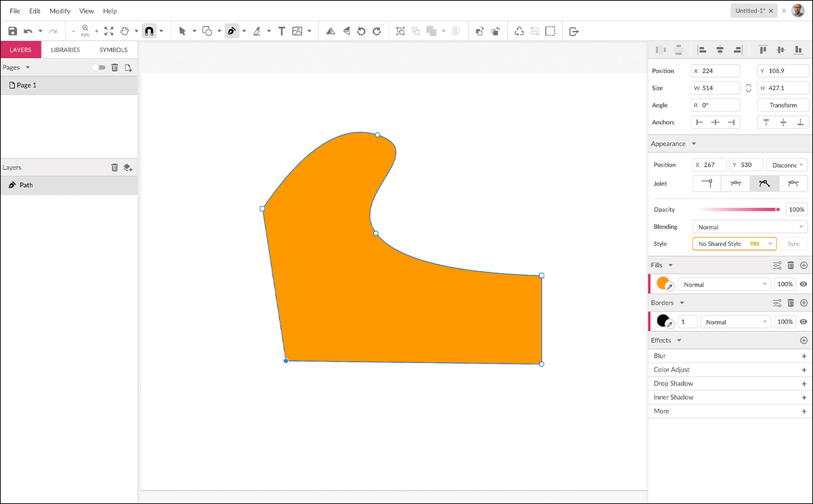This screenshot has height=504, width=813.
Task: Flip the shape vertically
Action: coord(346,31)
